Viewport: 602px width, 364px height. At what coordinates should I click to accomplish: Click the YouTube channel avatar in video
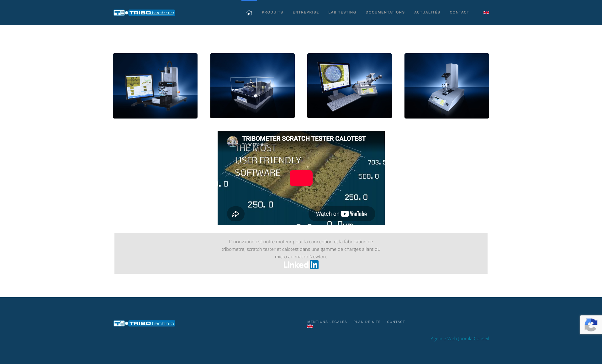point(233,141)
